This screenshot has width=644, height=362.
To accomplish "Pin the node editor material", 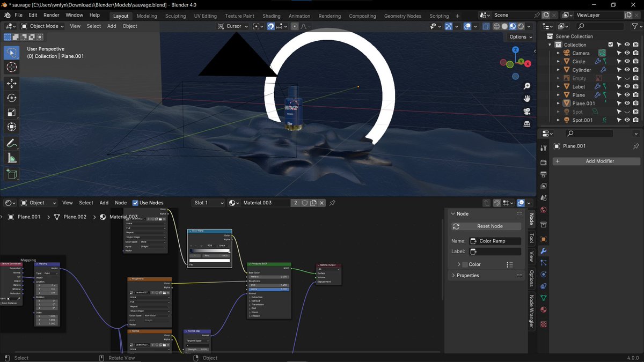I will click(332, 203).
